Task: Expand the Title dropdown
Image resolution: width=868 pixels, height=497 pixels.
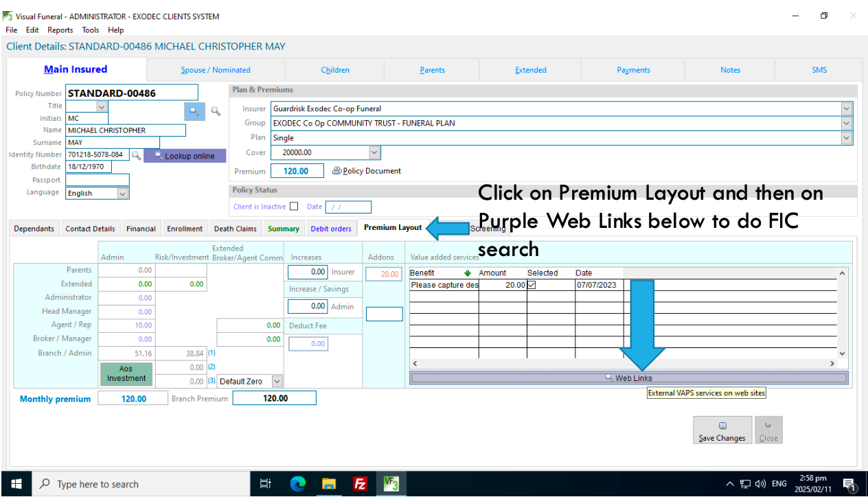Action: point(102,106)
